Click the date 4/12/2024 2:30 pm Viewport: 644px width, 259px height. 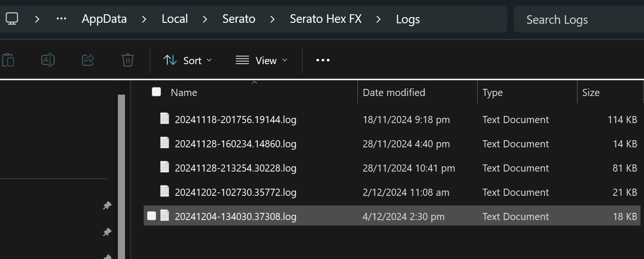(x=404, y=216)
